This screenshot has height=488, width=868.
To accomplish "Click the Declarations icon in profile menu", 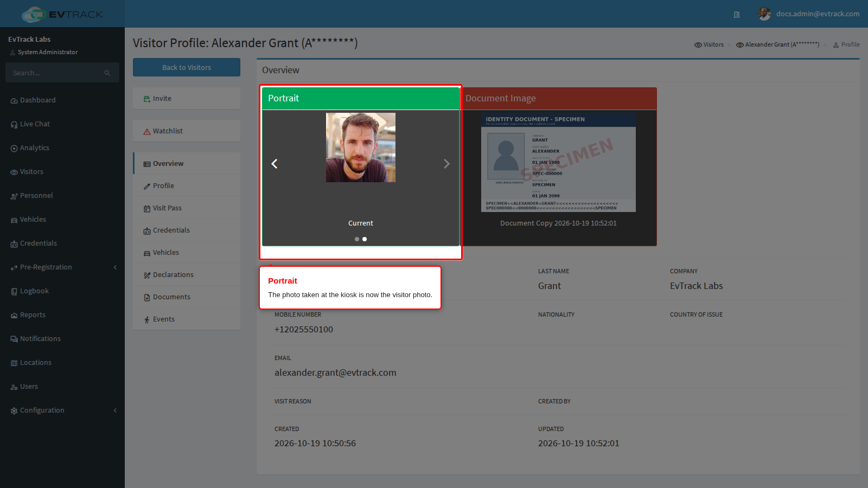I will coord(147,275).
